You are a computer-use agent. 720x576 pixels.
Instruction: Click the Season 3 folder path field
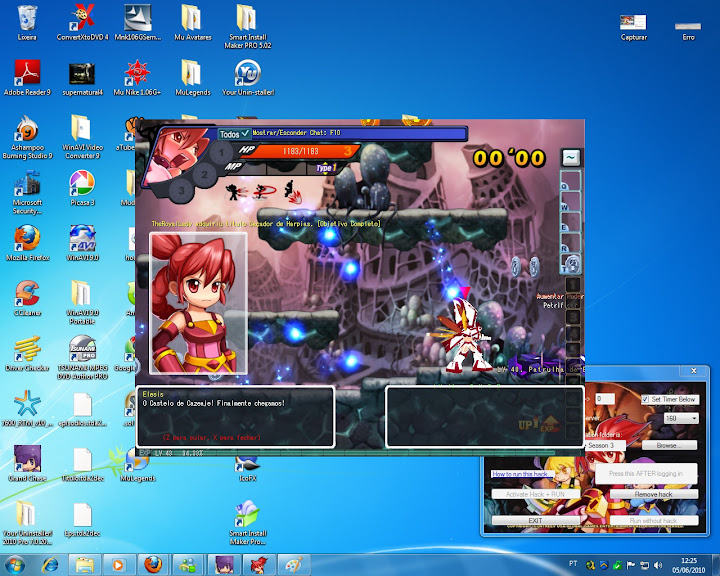[x=605, y=445]
